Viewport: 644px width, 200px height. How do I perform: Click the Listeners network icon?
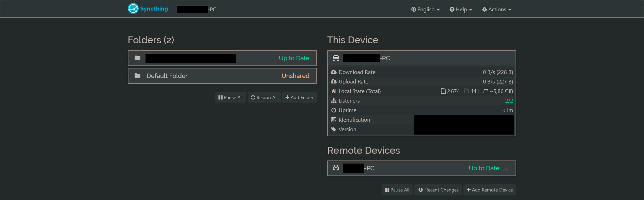coord(334,101)
